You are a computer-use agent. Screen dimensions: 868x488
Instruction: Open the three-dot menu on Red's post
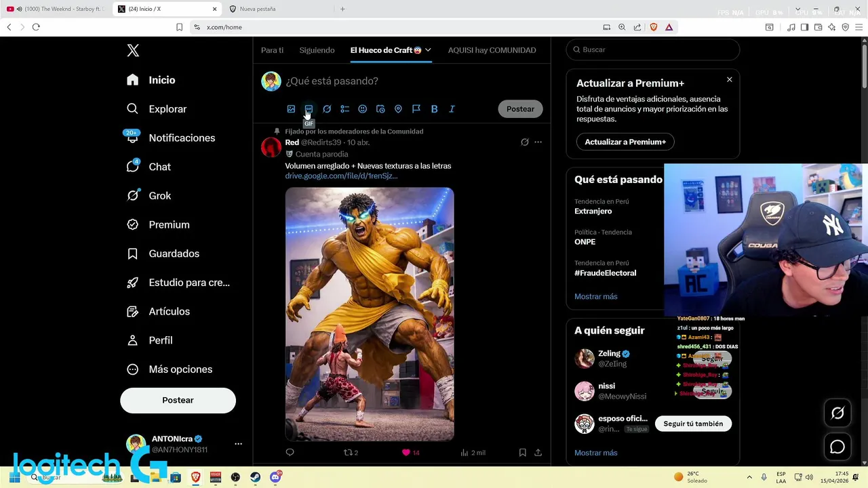coord(538,142)
